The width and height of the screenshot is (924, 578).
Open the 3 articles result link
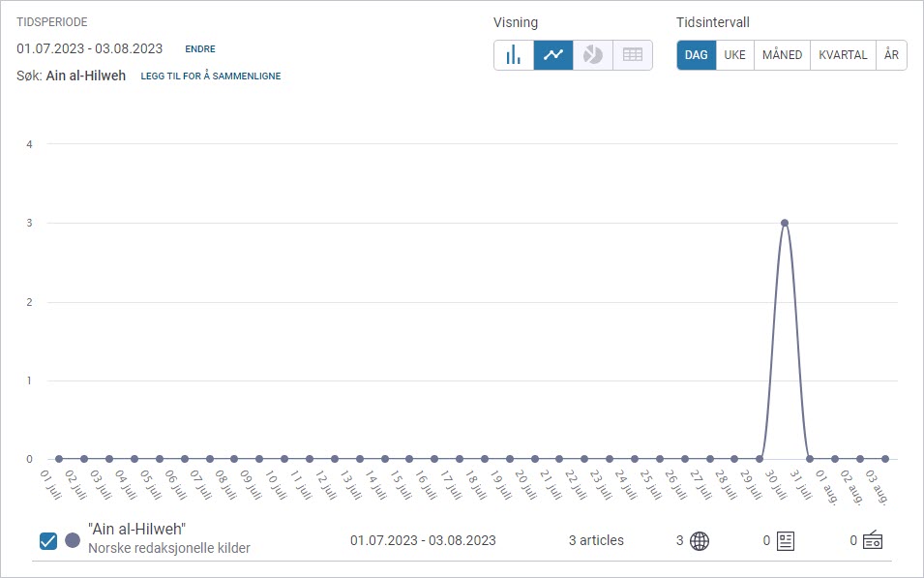596,540
